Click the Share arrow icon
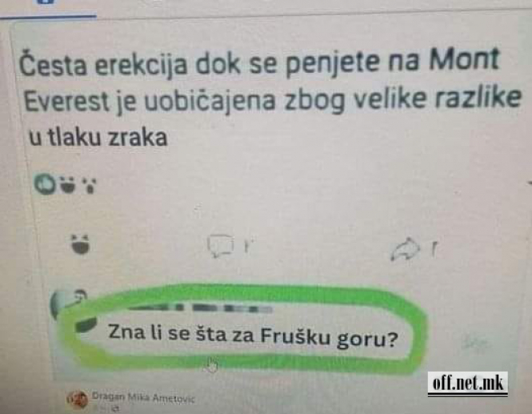Screen dimensions: 532x414 (x=406, y=250)
